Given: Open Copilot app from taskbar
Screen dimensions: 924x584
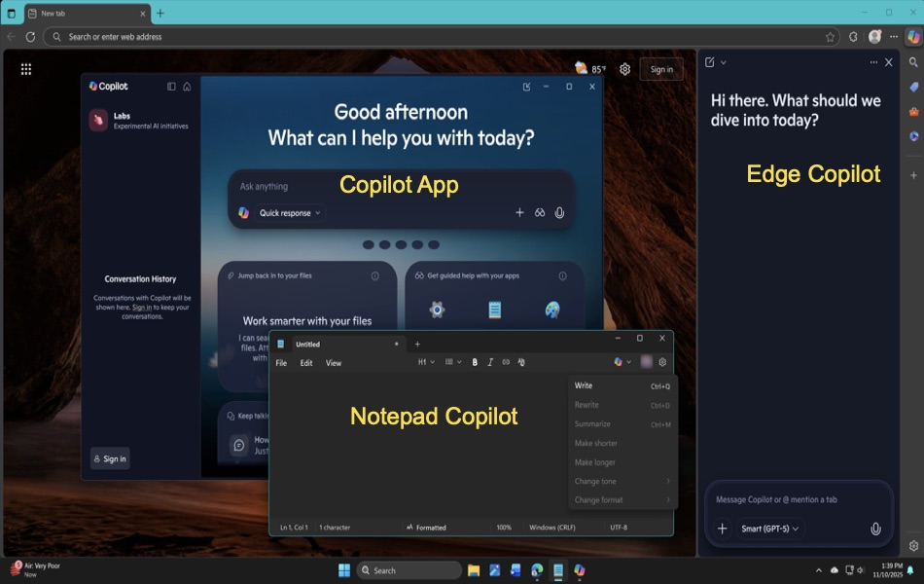Looking at the screenshot, I should click(x=580, y=570).
